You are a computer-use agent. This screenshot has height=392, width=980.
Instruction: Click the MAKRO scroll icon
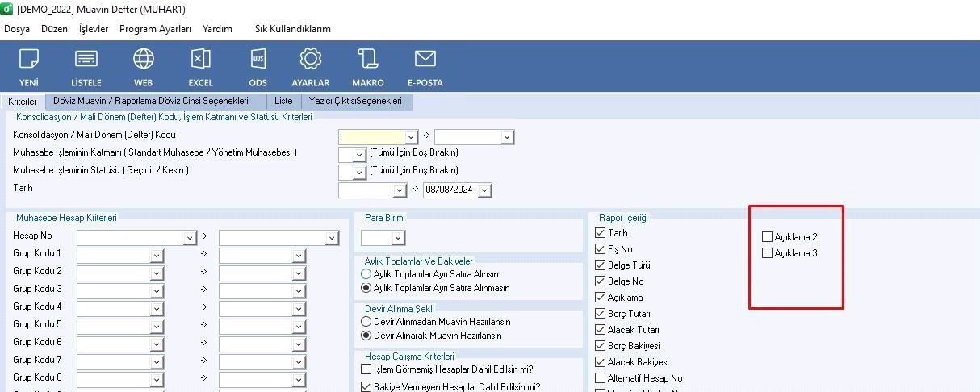point(368,60)
